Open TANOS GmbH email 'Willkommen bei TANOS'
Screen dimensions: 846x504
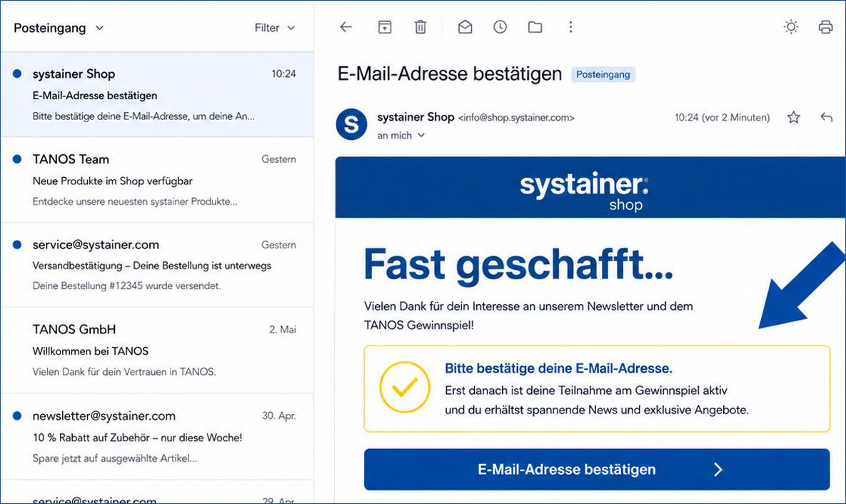(157, 351)
